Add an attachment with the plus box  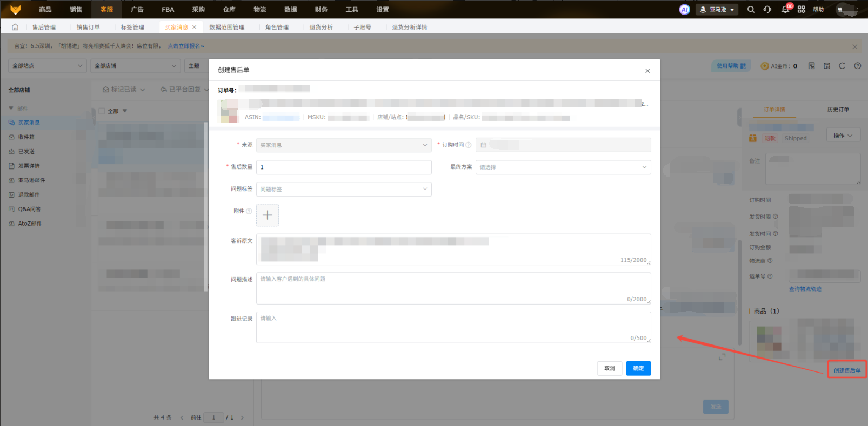[268, 215]
